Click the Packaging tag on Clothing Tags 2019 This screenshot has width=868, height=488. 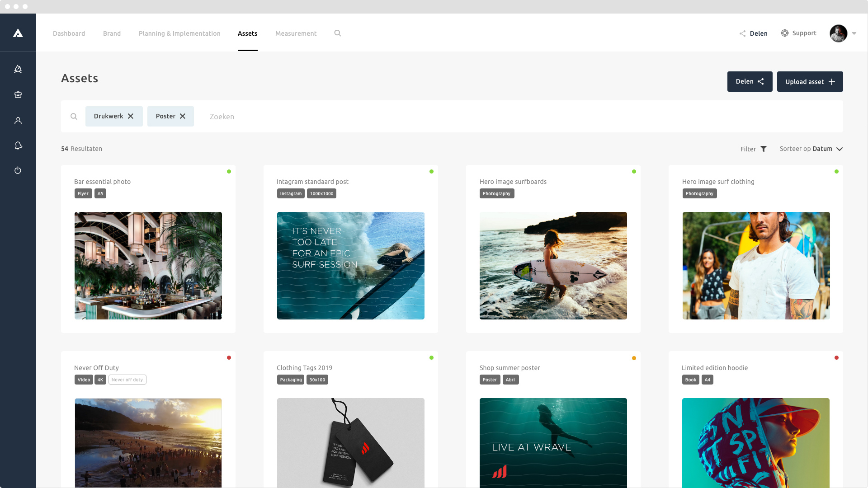pos(291,380)
